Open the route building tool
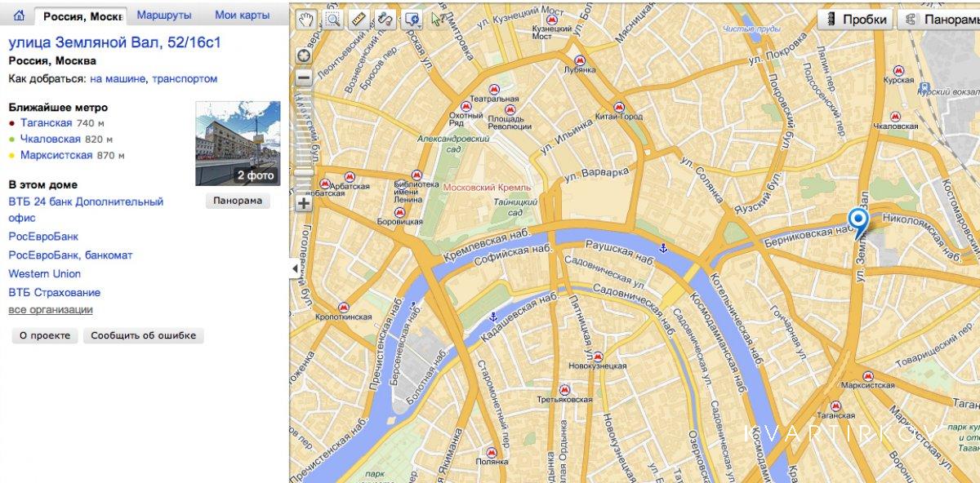Image resolution: width=980 pixels, height=483 pixels. coord(385,20)
